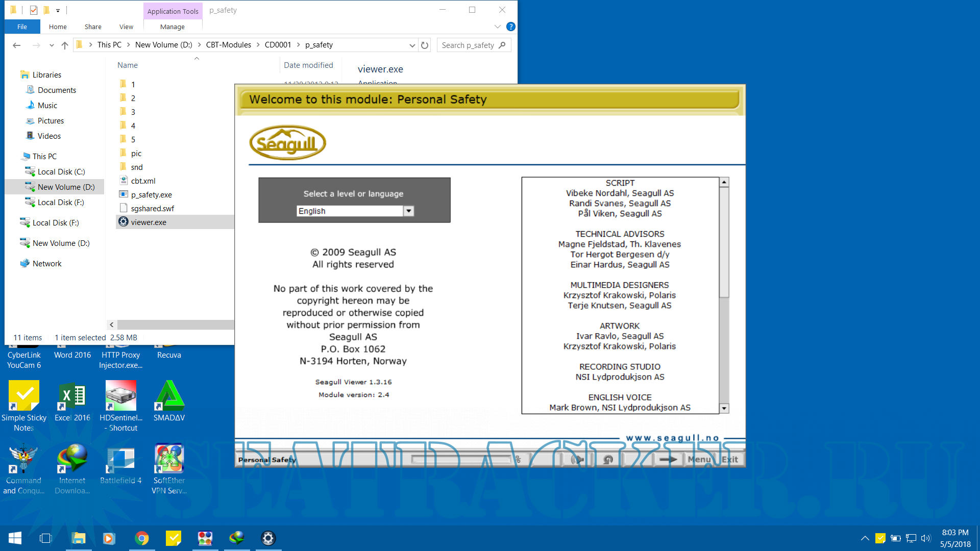Image resolution: width=980 pixels, height=551 pixels.
Task: Refresh the p_safety folder view
Action: pyautogui.click(x=425, y=45)
